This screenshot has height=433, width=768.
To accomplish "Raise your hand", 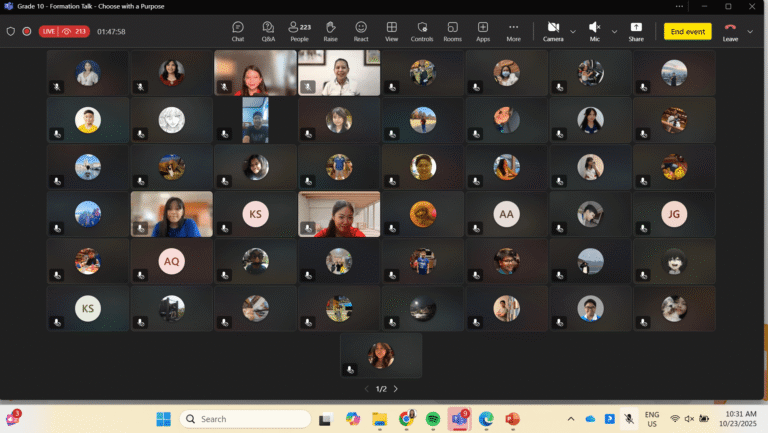I will point(331,32).
